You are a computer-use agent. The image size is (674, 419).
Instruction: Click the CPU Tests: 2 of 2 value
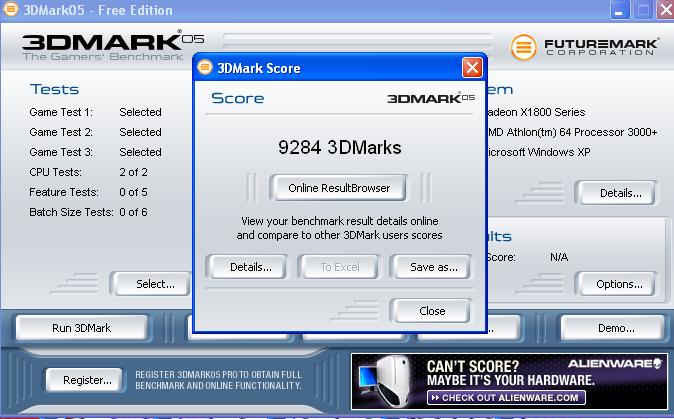tap(133, 172)
